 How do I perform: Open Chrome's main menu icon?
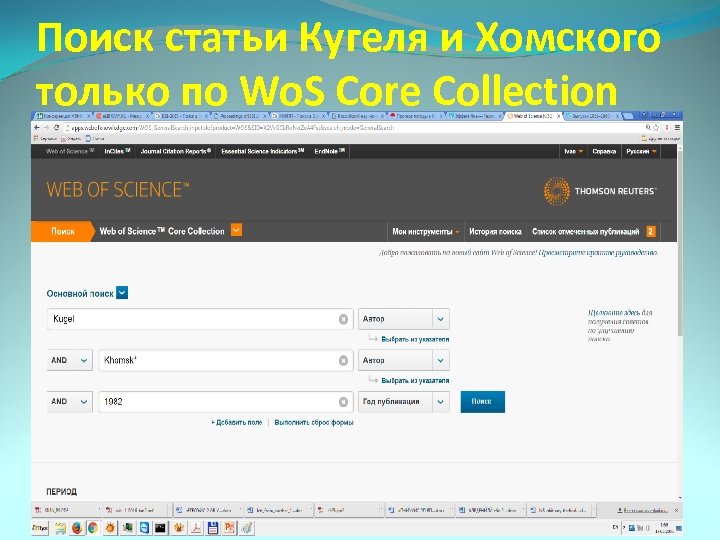[677, 128]
